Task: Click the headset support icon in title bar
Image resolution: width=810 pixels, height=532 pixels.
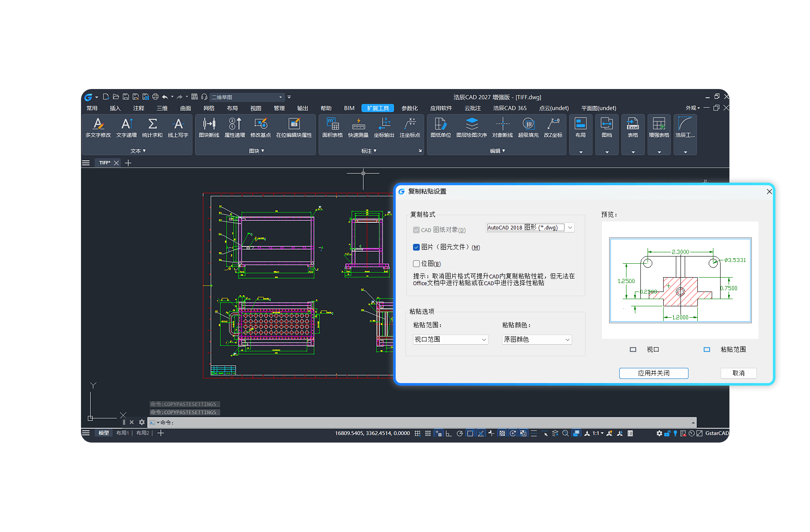Action: (204, 97)
